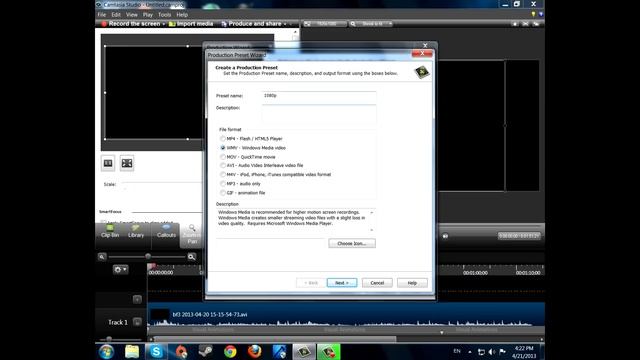Click the Help button in the wizard
Image resolution: width=640 pixels, height=360 pixels.
click(x=412, y=283)
